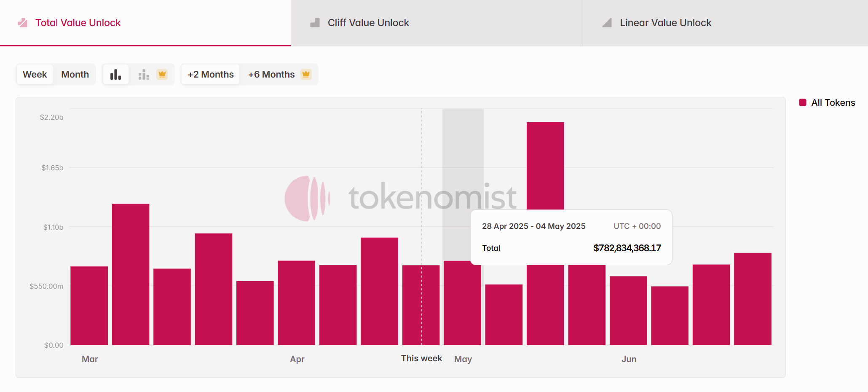The image size is (868, 392).
Task: Click the This week dashed marker label
Action: [x=421, y=358]
